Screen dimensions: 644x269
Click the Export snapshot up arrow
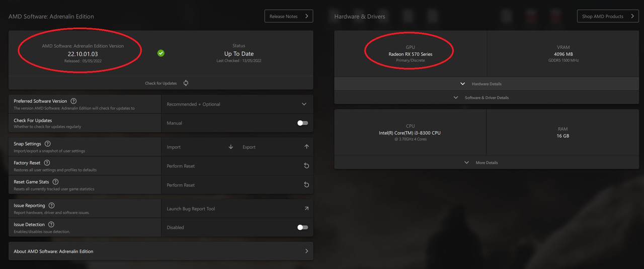[x=306, y=147]
